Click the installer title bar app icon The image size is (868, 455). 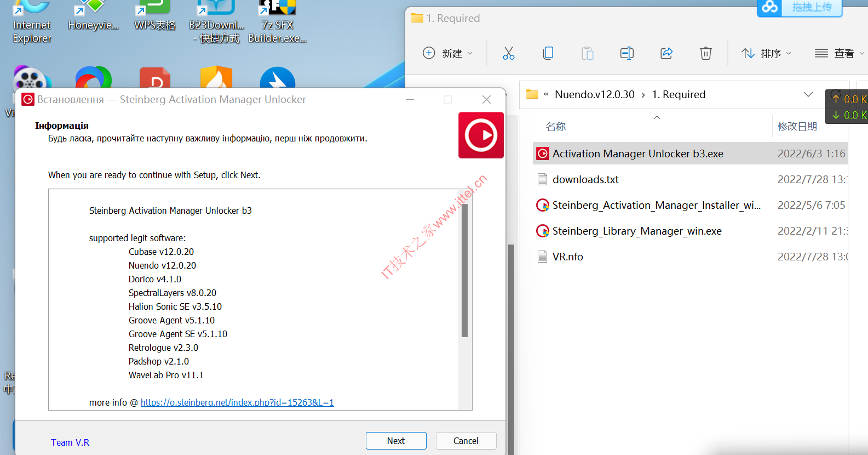coord(28,99)
